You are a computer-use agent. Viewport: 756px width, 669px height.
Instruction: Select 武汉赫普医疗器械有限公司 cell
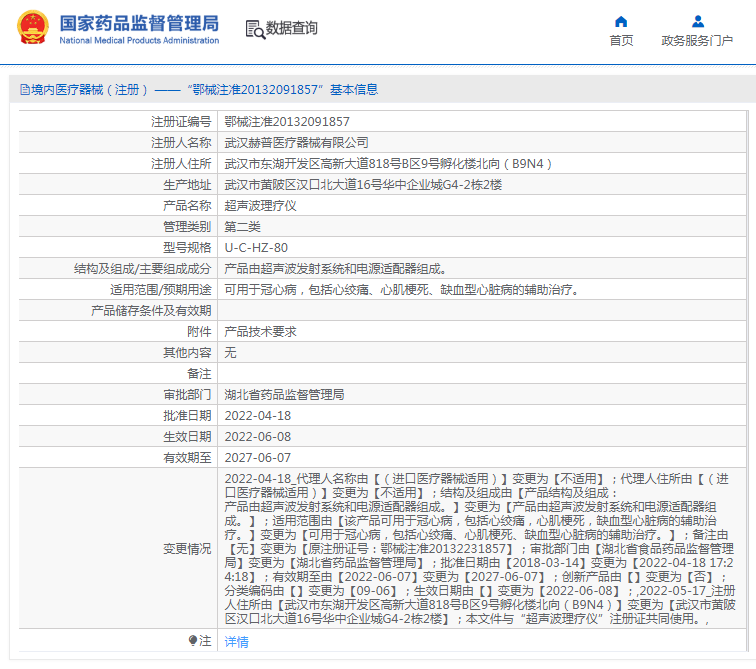pyautogui.click(x=297, y=143)
